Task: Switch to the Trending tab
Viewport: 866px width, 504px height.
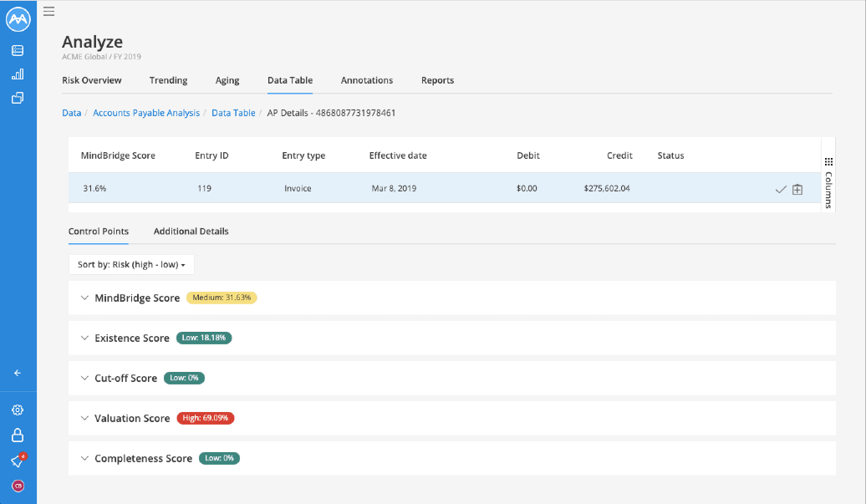Action: pyautogui.click(x=168, y=80)
